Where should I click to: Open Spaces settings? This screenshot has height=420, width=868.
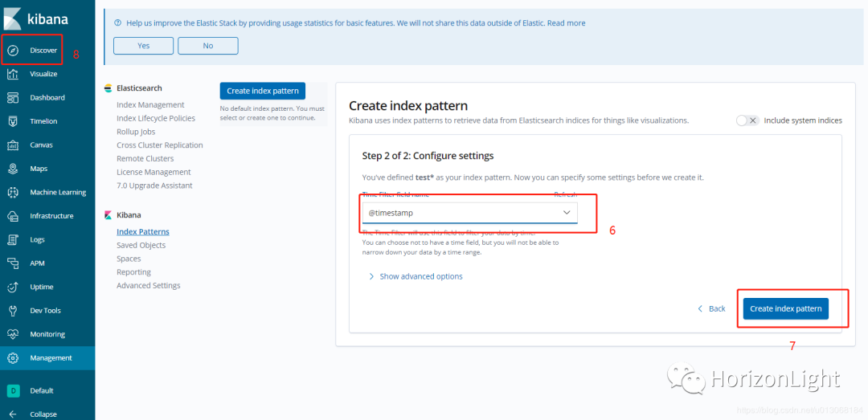[129, 259]
